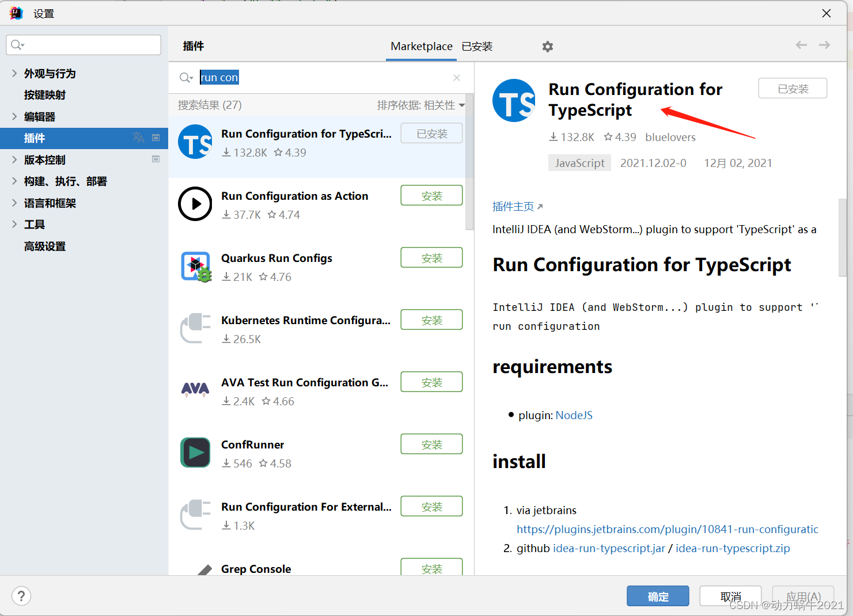The width and height of the screenshot is (853, 616).
Task: Expand the 语言和框架 settings section
Action: pos(14,203)
